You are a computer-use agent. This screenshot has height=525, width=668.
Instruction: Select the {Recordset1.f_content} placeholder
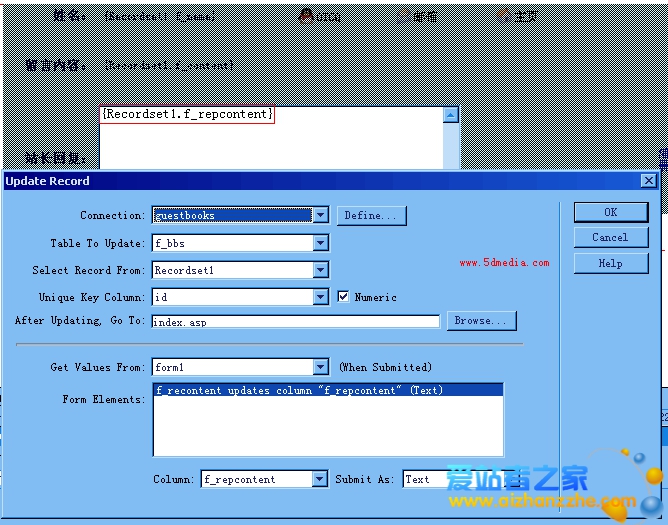pos(170,65)
